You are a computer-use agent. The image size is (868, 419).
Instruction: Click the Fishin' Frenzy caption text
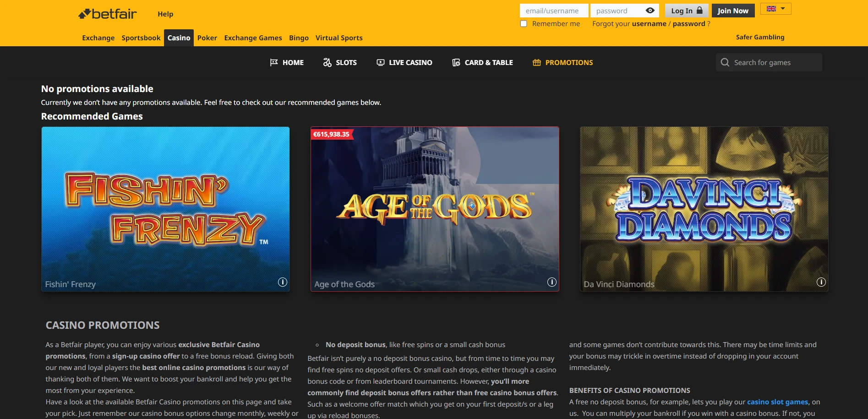(x=71, y=284)
